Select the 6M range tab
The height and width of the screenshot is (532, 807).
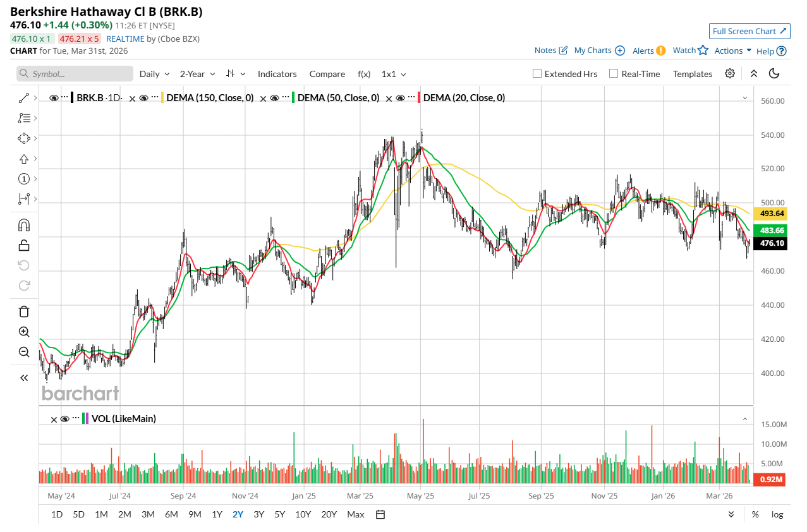click(x=171, y=514)
